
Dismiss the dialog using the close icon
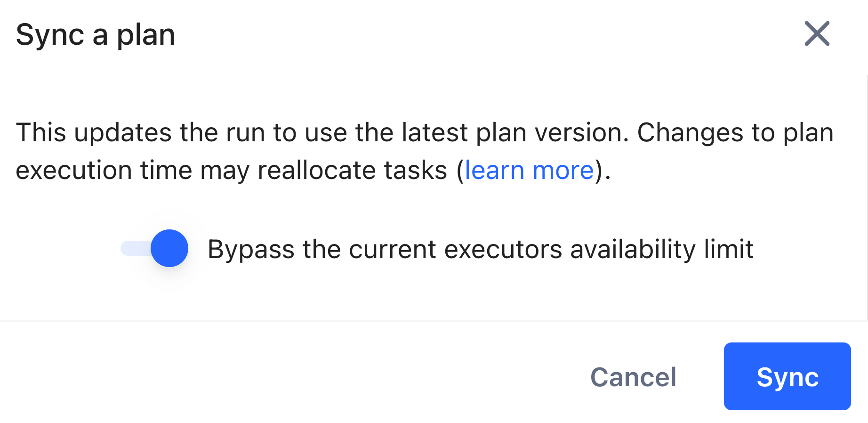(x=817, y=34)
